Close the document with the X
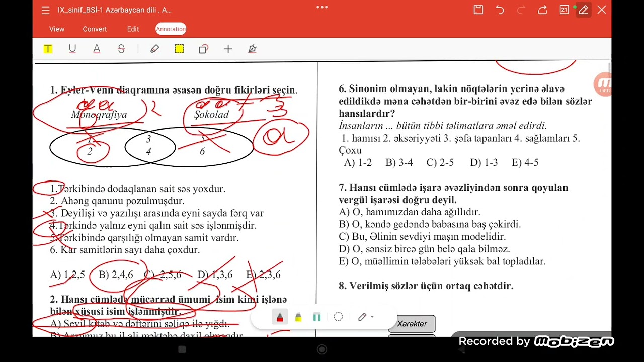Image resolution: width=644 pixels, height=362 pixels. [602, 10]
